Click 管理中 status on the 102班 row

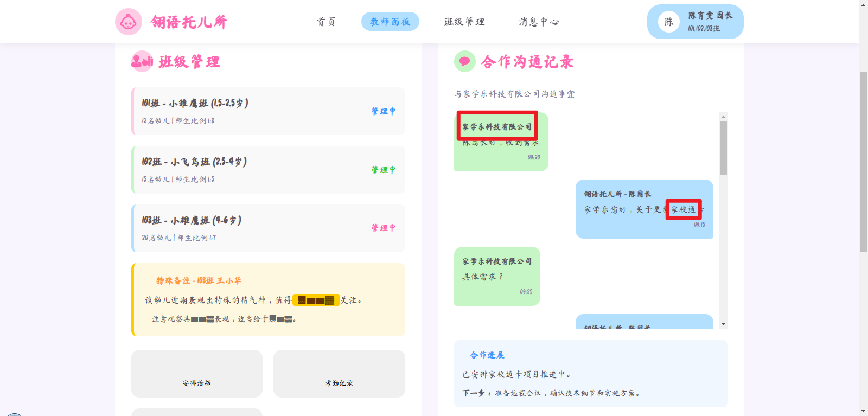384,170
